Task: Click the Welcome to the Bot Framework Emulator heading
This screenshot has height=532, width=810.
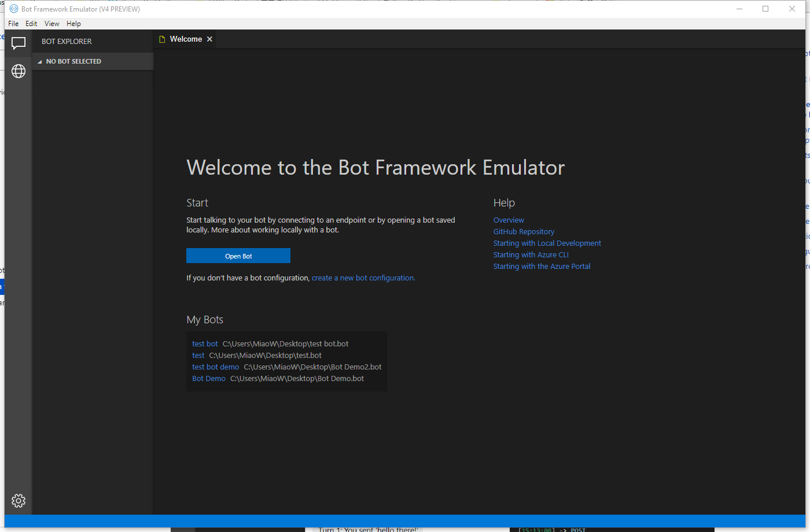Action: pos(375,168)
